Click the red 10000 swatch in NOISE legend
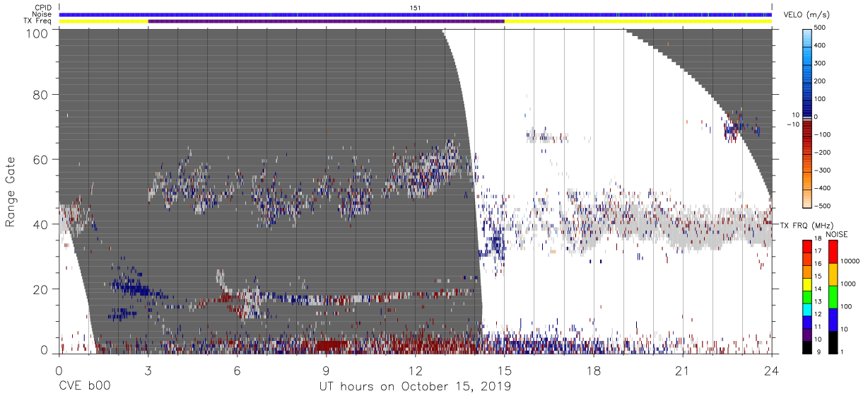The width and height of the screenshot is (868, 401). tap(832, 251)
